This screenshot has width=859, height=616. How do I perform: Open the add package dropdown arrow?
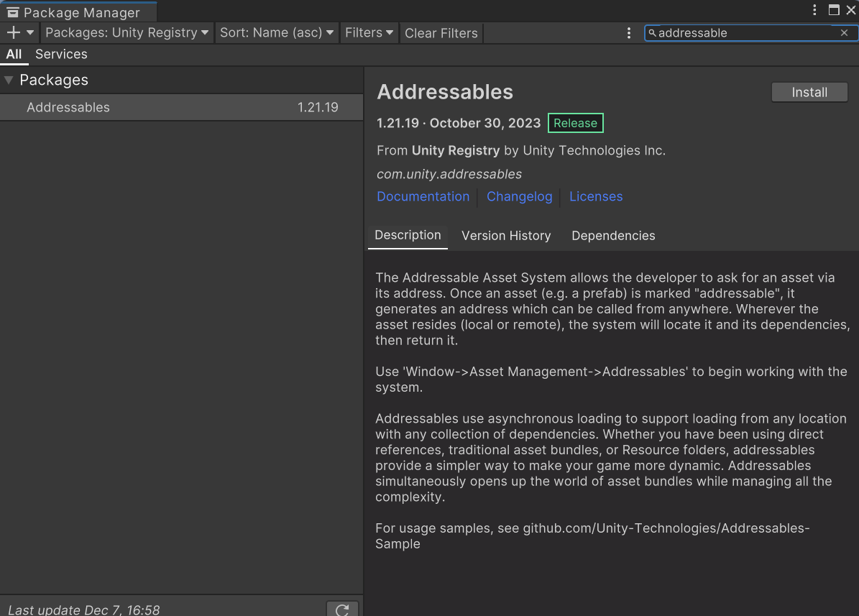[30, 33]
